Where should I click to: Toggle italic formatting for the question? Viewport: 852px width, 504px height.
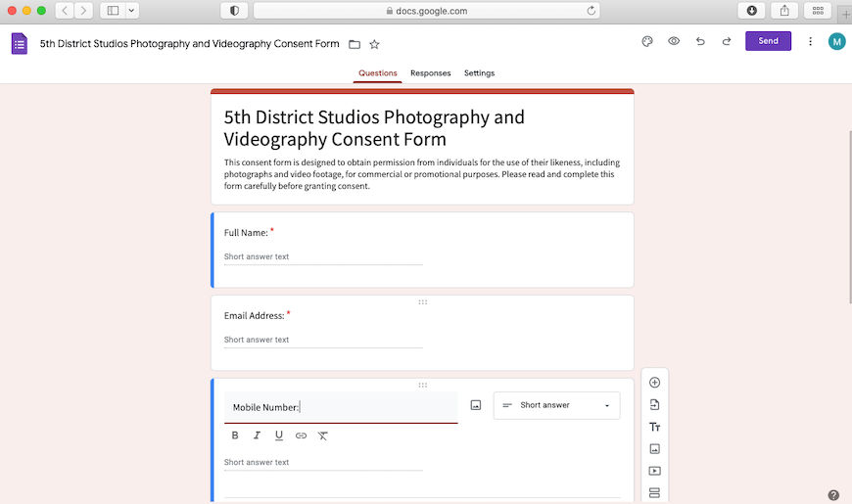point(257,435)
